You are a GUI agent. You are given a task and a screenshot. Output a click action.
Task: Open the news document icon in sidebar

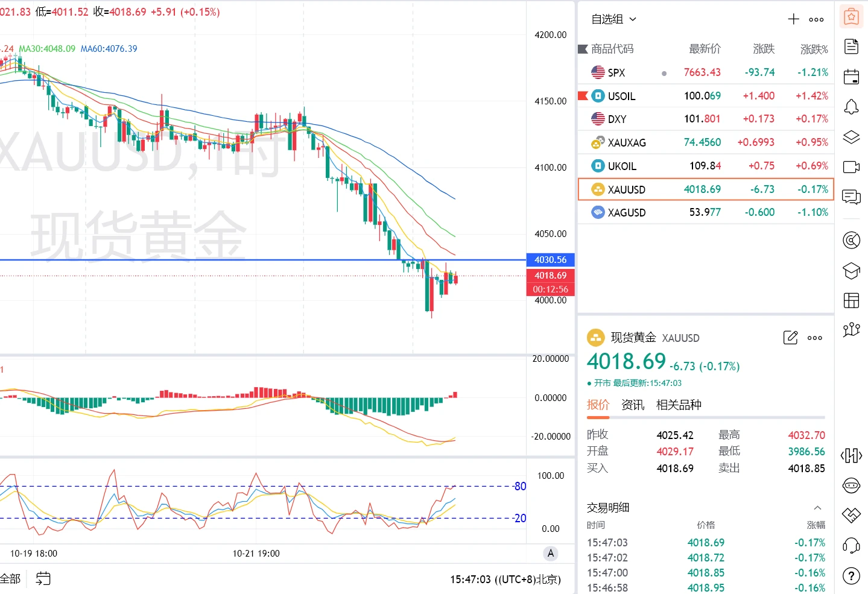851,46
